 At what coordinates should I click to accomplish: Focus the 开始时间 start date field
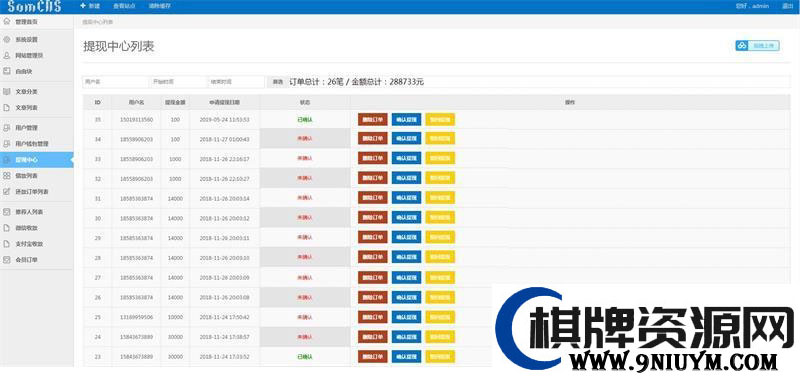pos(178,82)
